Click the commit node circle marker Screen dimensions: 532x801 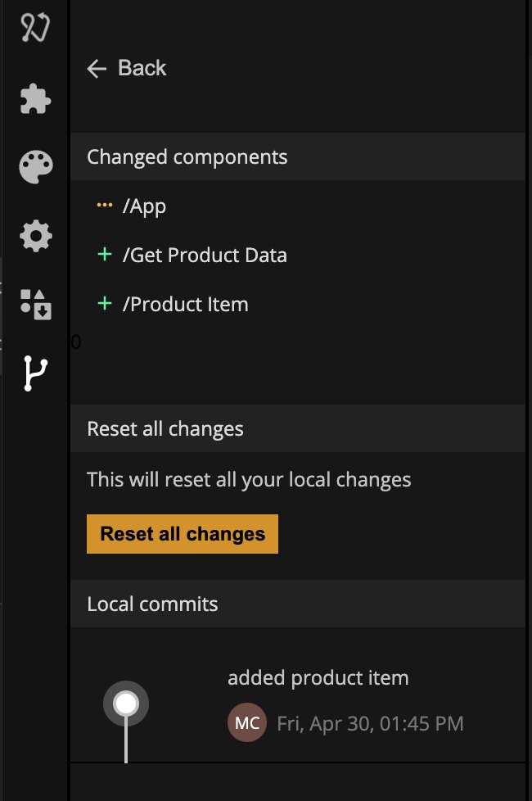tap(126, 704)
